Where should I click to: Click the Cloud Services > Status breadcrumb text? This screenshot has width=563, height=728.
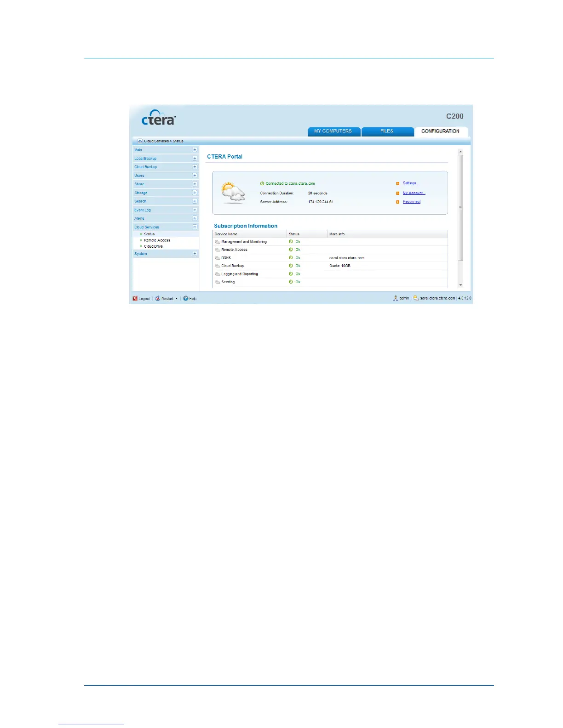[x=164, y=141]
